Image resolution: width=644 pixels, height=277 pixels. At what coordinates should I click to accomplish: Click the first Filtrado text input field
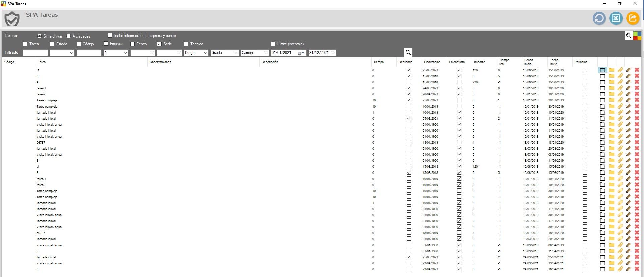pos(36,53)
